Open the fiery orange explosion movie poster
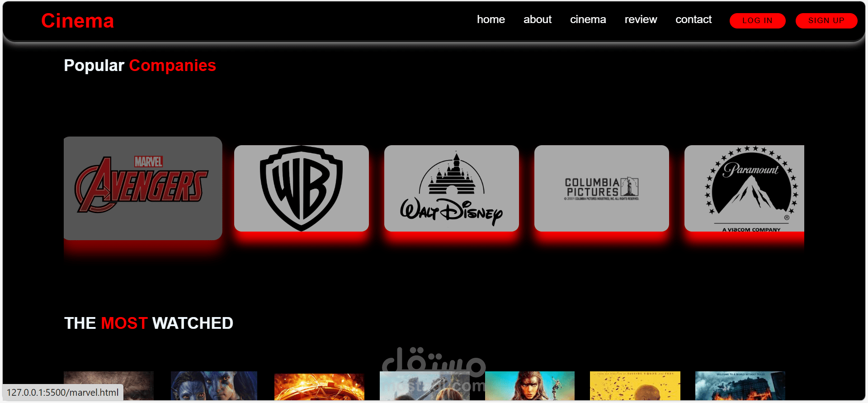 pyautogui.click(x=319, y=387)
